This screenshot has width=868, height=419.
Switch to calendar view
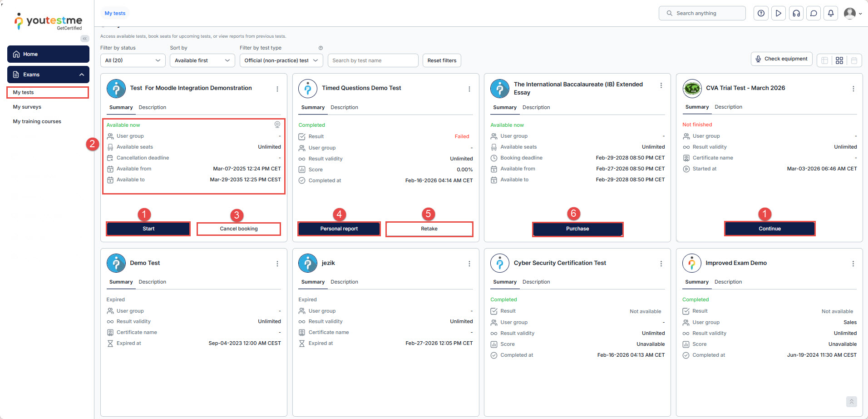coord(854,60)
